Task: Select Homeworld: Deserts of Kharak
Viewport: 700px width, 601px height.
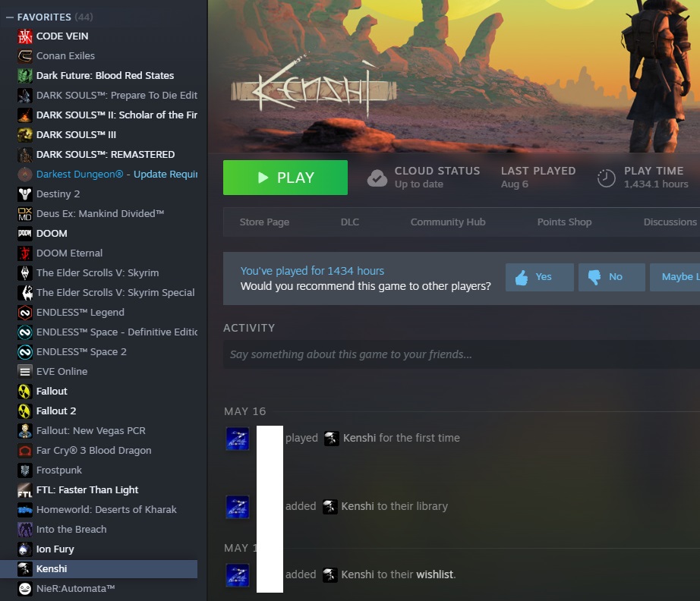Action: point(99,509)
